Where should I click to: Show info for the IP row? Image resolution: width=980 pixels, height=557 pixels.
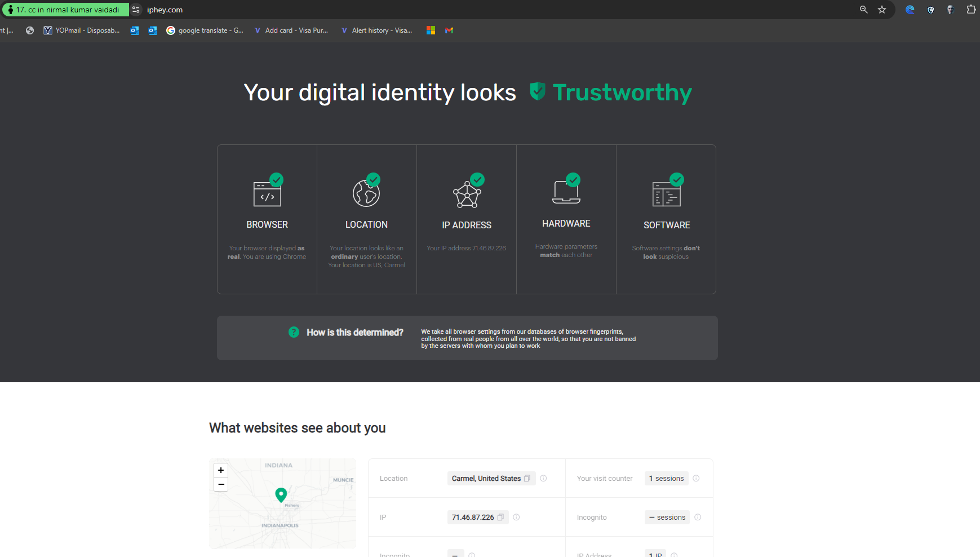tap(516, 517)
